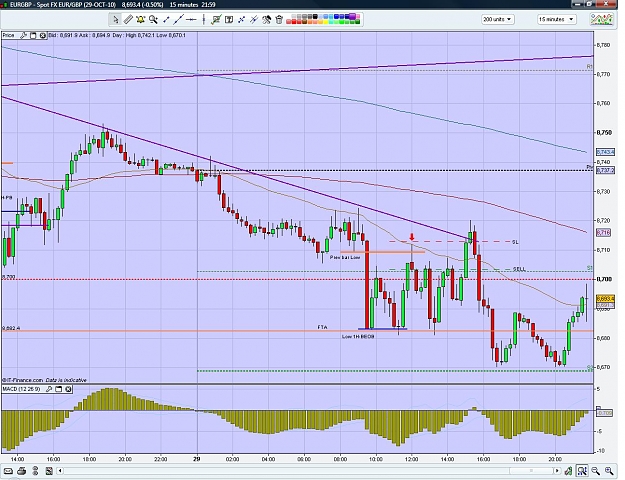
Task: Select the toolbar magnifier zoom tool
Action: click(x=153, y=20)
